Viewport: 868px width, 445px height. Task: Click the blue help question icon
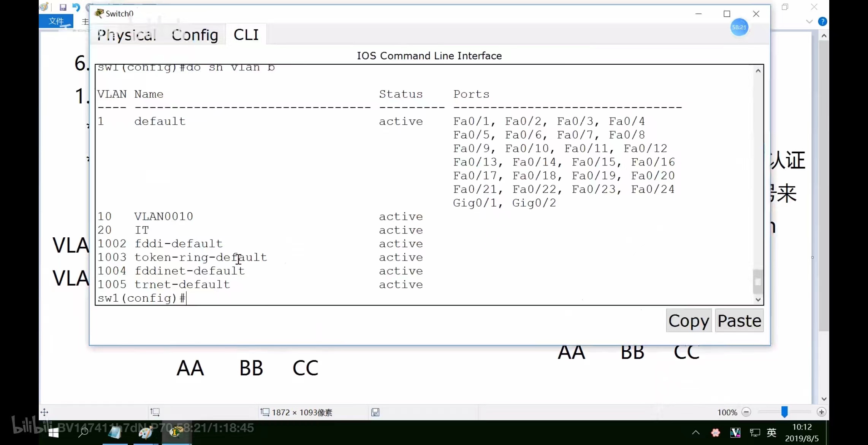point(822,22)
